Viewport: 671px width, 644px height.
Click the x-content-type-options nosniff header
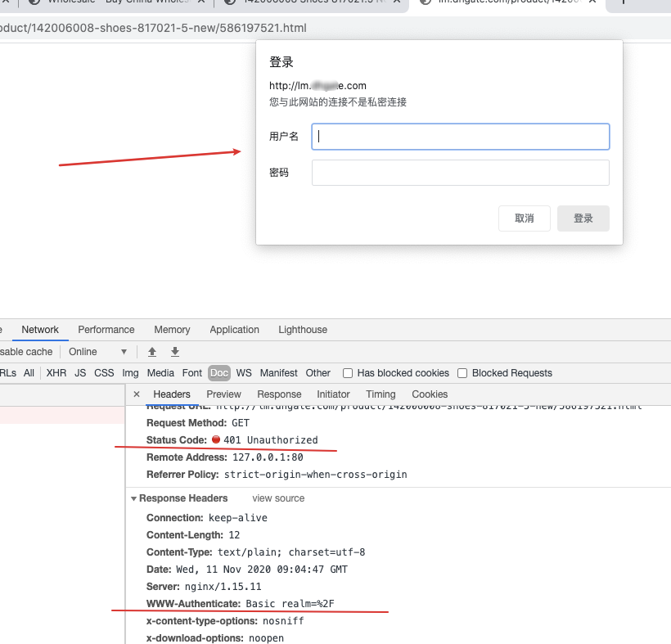pos(225,621)
